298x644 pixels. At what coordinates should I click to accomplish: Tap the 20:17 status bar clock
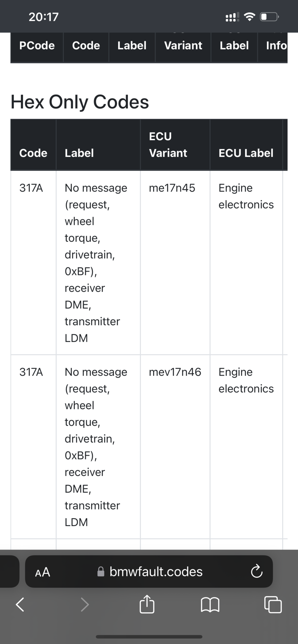click(x=43, y=17)
